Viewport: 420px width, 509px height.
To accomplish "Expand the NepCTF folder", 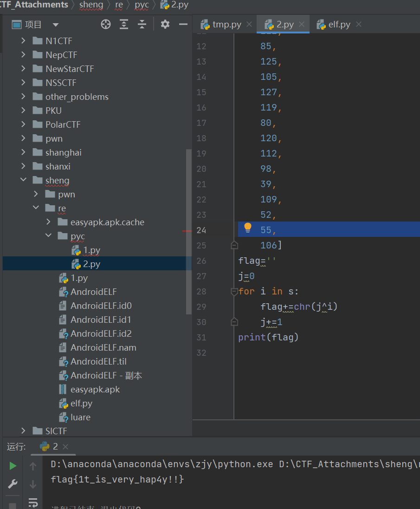I will pos(23,55).
